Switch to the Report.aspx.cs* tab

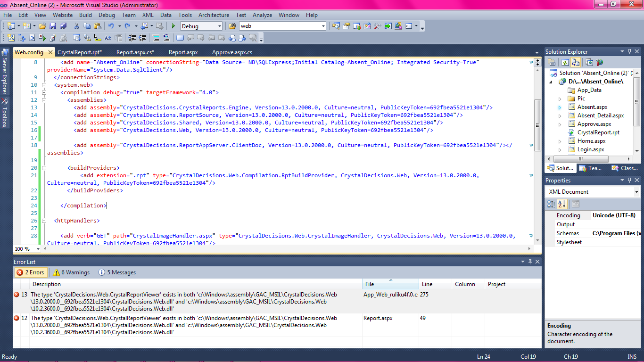pyautogui.click(x=135, y=52)
